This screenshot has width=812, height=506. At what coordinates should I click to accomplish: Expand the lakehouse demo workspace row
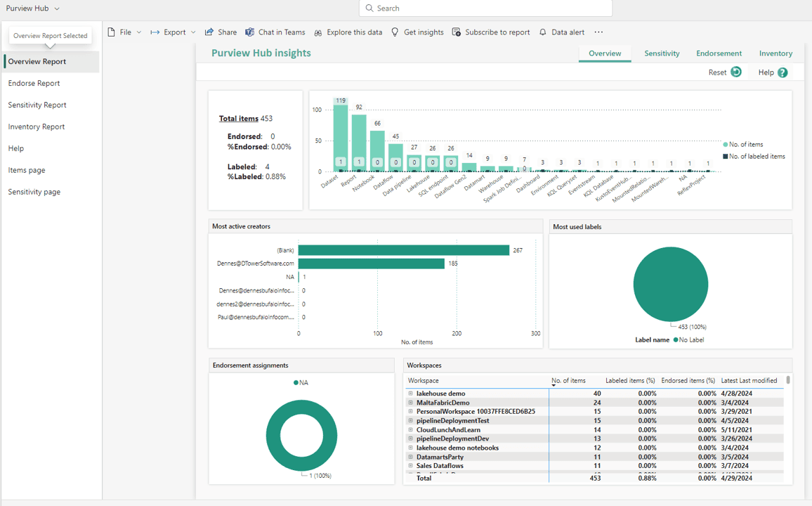(x=411, y=393)
